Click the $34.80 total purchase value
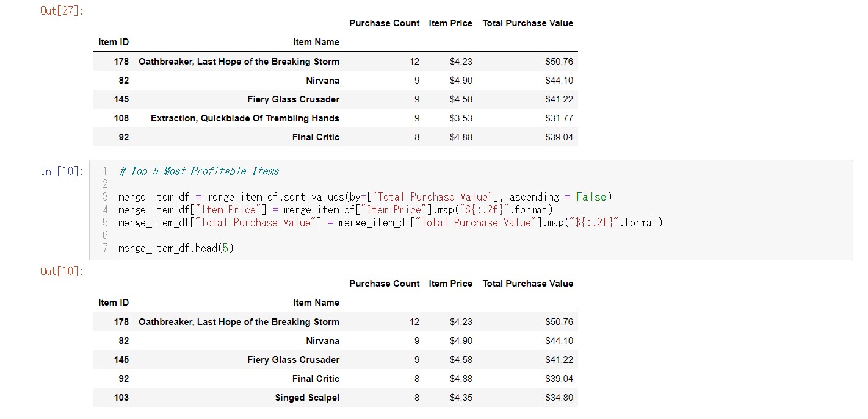868x419 pixels. coord(559,398)
